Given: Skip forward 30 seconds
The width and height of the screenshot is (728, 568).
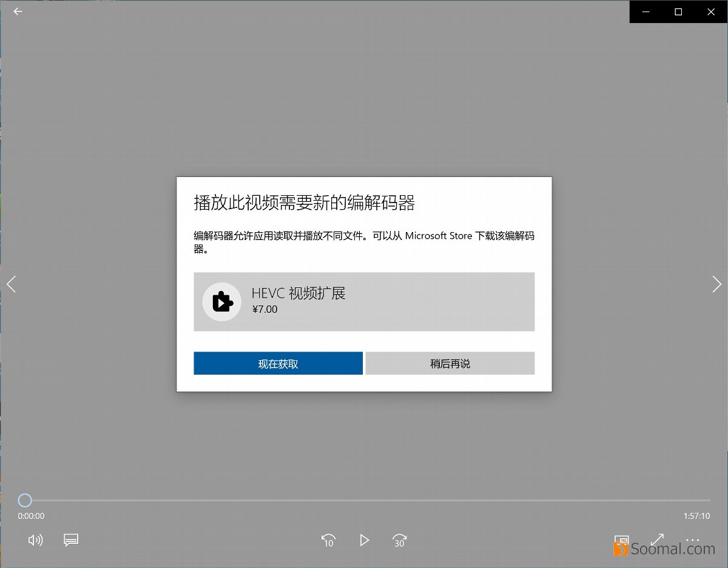Looking at the screenshot, I should click(x=399, y=540).
